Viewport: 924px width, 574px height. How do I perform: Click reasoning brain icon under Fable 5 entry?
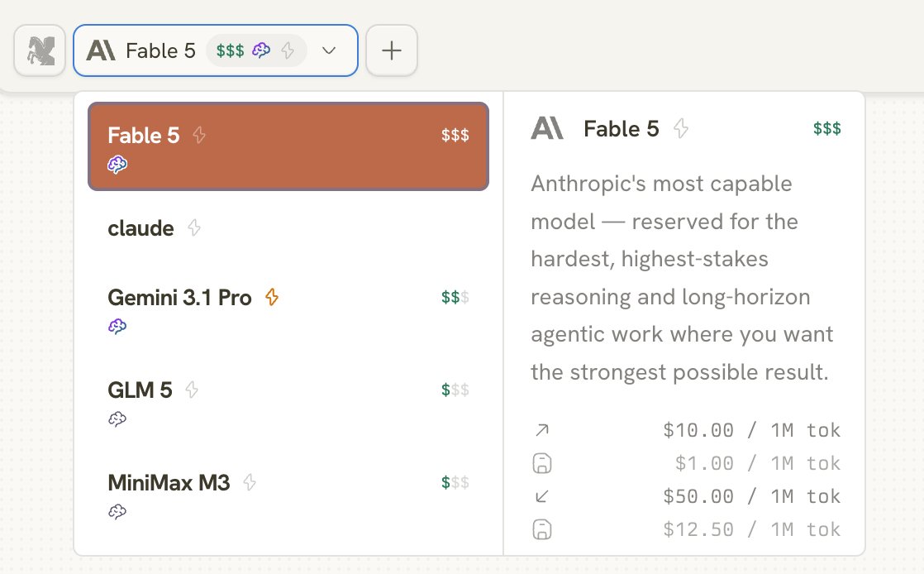[117, 165]
